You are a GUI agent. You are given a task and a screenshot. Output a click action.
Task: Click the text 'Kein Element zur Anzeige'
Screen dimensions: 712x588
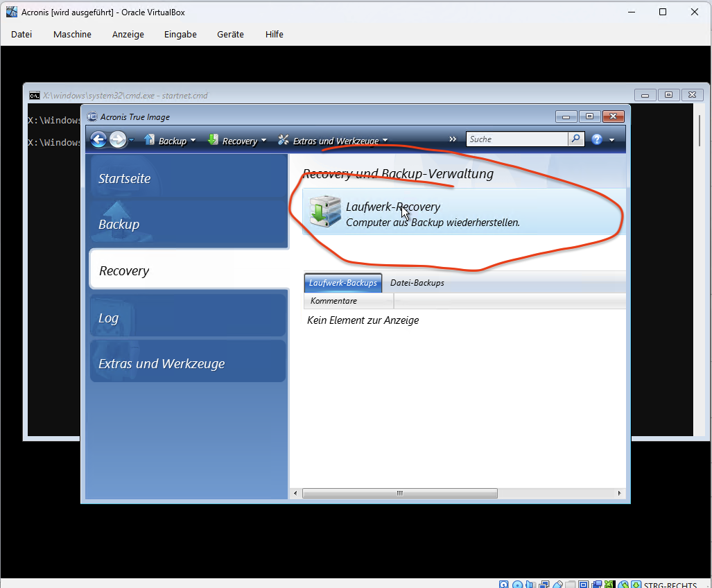coord(363,320)
